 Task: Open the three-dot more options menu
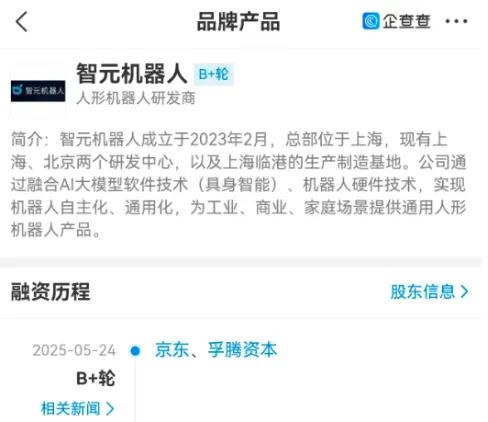pos(456,21)
